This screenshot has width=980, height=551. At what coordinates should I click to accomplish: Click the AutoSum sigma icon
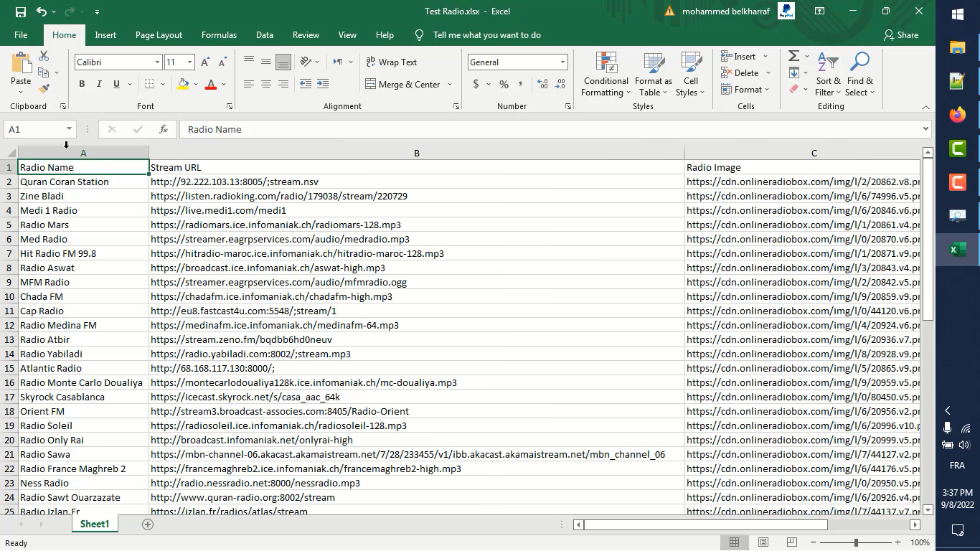point(793,56)
